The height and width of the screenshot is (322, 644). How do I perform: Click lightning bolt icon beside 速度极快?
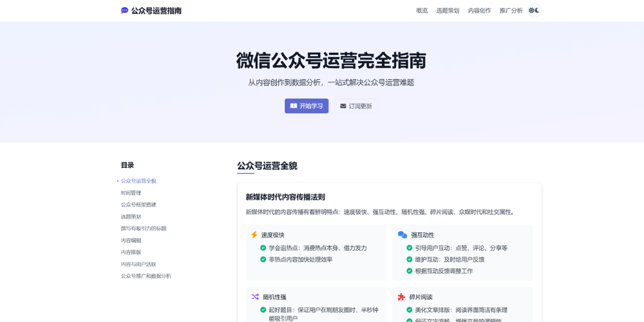pyautogui.click(x=254, y=235)
